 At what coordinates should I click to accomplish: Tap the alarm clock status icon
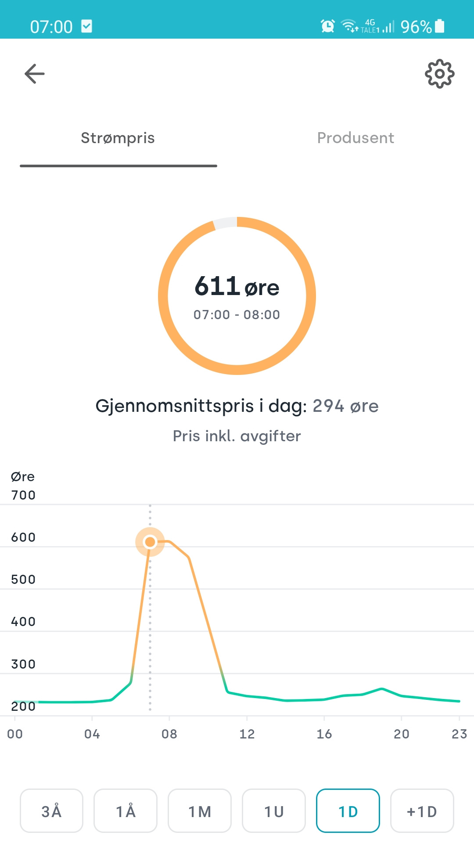(x=327, y=26)
